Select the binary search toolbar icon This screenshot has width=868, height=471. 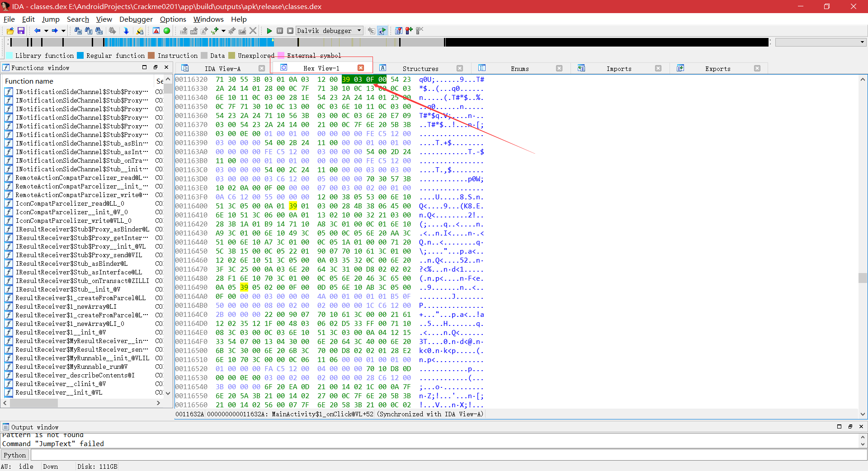tap(99, 31)
